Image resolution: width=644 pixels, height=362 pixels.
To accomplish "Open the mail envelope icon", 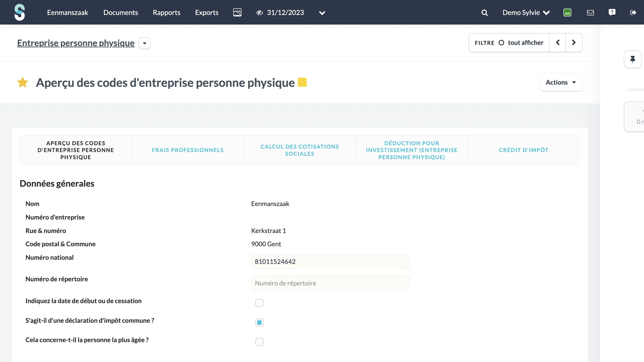I will click(x=590, y=13).
